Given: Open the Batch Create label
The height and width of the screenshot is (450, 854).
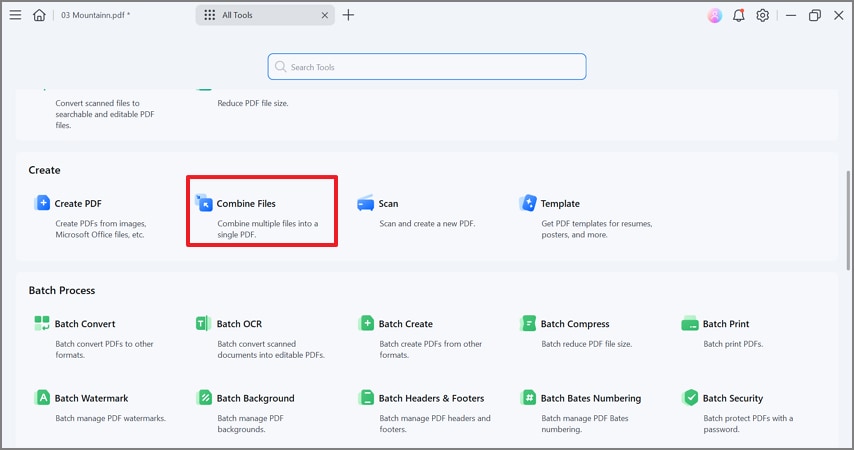Looking at the screenshot, I should pos(406,324).
